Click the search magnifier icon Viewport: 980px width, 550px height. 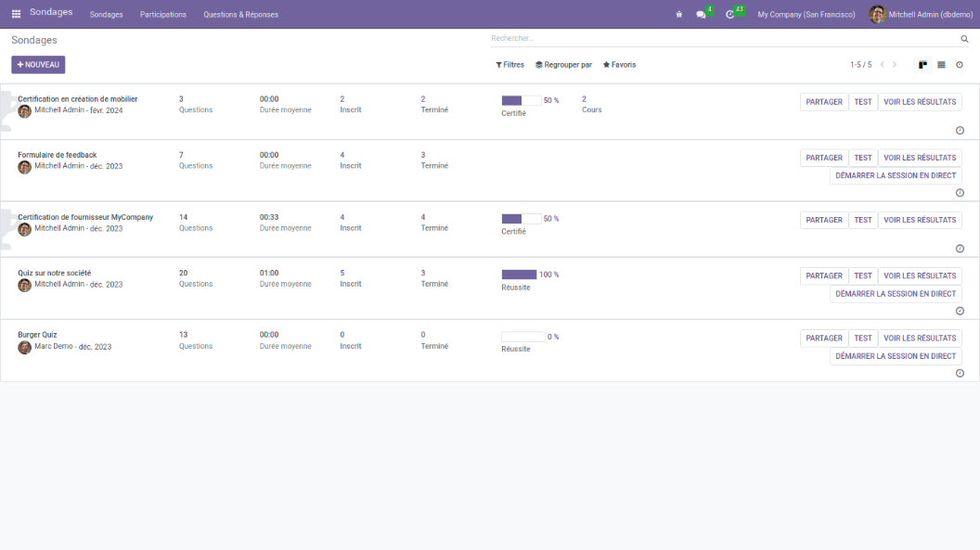(964, 39)
